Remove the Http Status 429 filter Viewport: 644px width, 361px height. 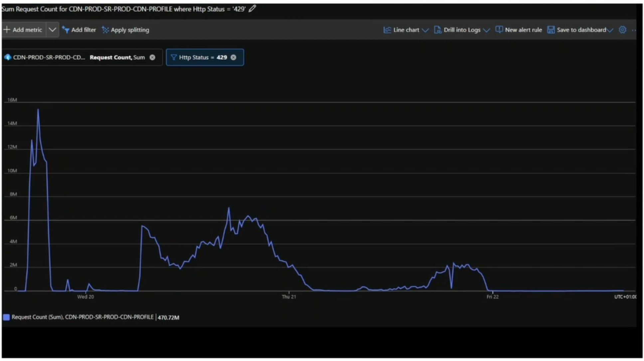coord(234,57)
